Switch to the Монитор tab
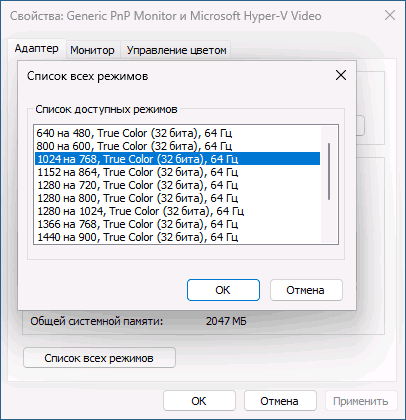406x420 pixels. coord(92,50)
